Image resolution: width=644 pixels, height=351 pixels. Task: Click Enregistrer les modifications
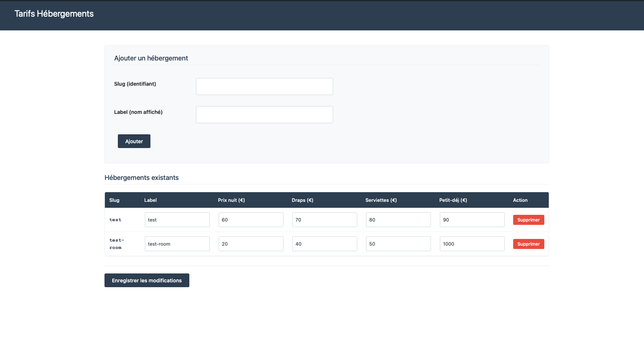[147, 280]
